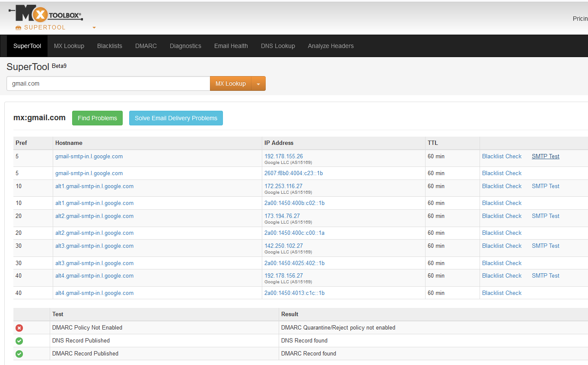This screenshot has height=365, width=588.
Task: Click the orange MX Lookup button
Action: (x=231, y=84)
